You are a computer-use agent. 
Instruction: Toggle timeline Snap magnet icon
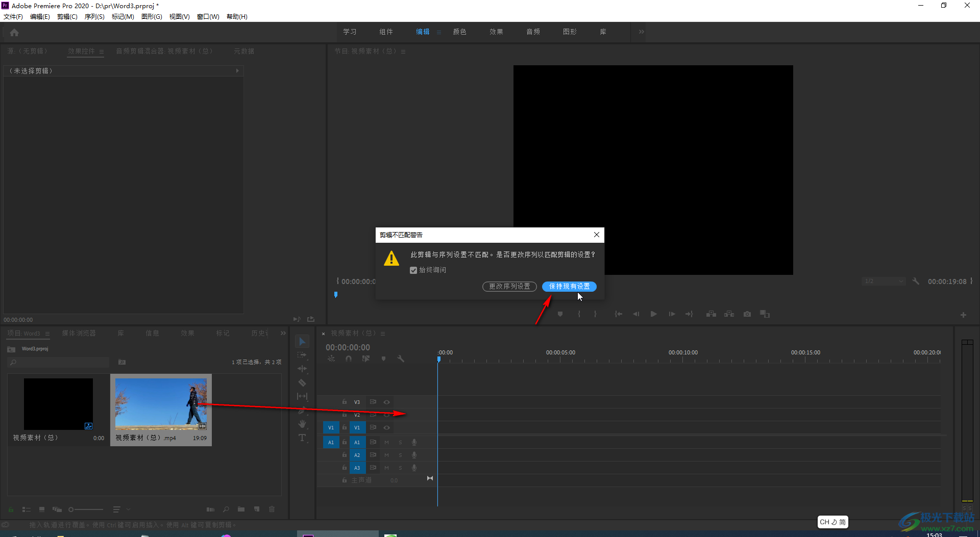[349, 359]
